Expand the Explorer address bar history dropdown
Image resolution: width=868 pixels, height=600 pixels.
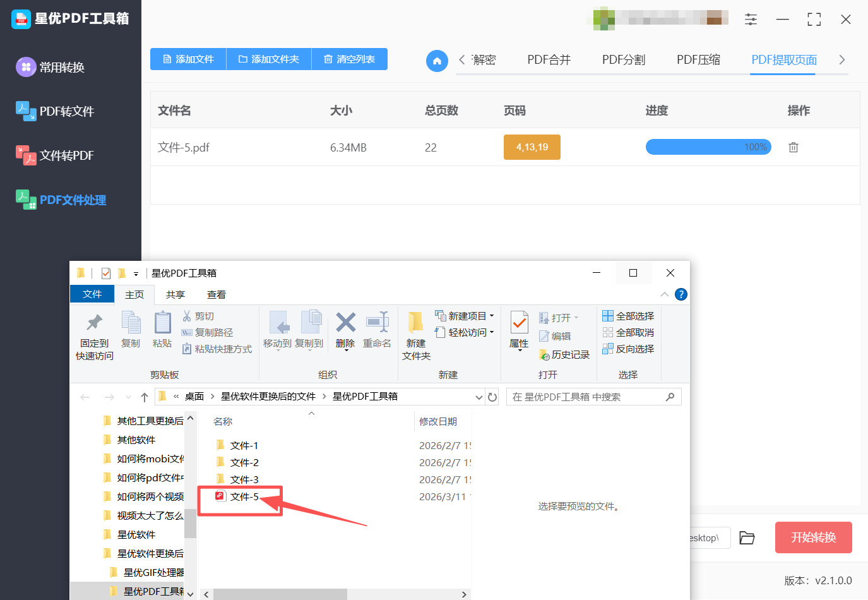(479, 397)
